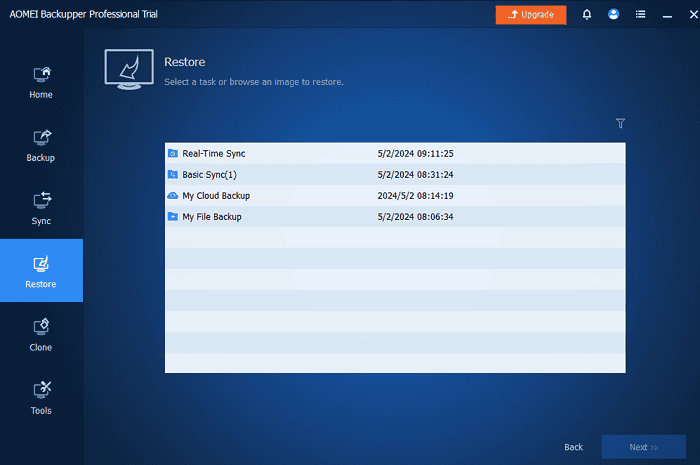700x465 pixels.
Task: Click the filter funnel icon above list
Action: tap(620, 124)
